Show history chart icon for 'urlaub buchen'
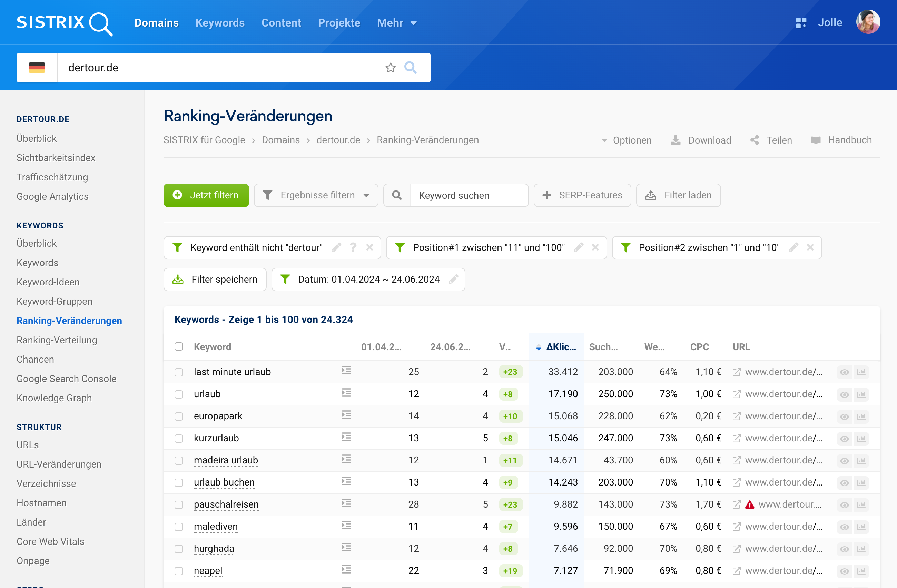Image resolution: width=897 pixels, height=588 pixels. [x=861, y=483]
